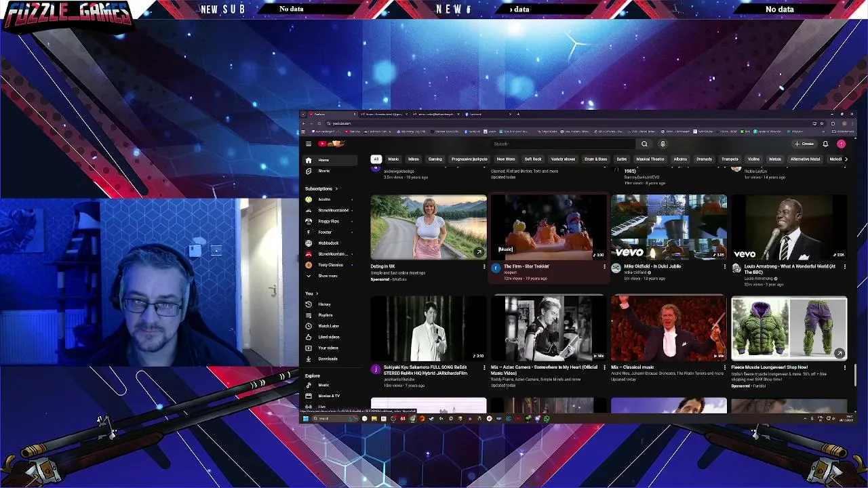Open options menu for Dating in UK ad
Viewport: 868px width, 488px height.
(x=484, y=267)
